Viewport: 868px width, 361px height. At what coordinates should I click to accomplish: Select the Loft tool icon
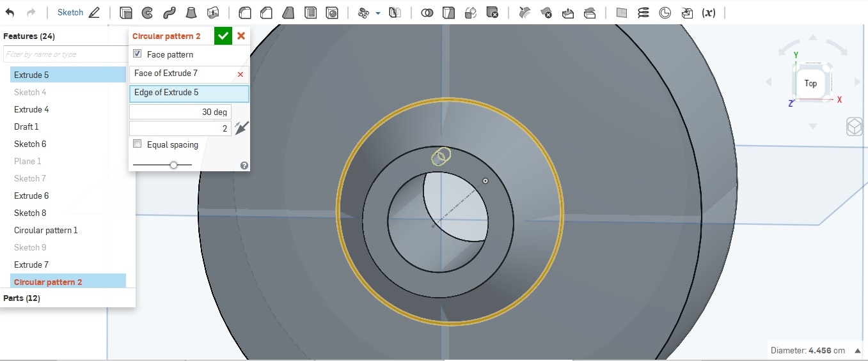191,13
